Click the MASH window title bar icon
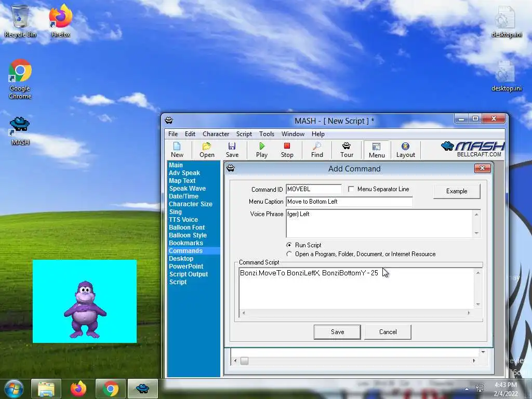 pos(169,121)
